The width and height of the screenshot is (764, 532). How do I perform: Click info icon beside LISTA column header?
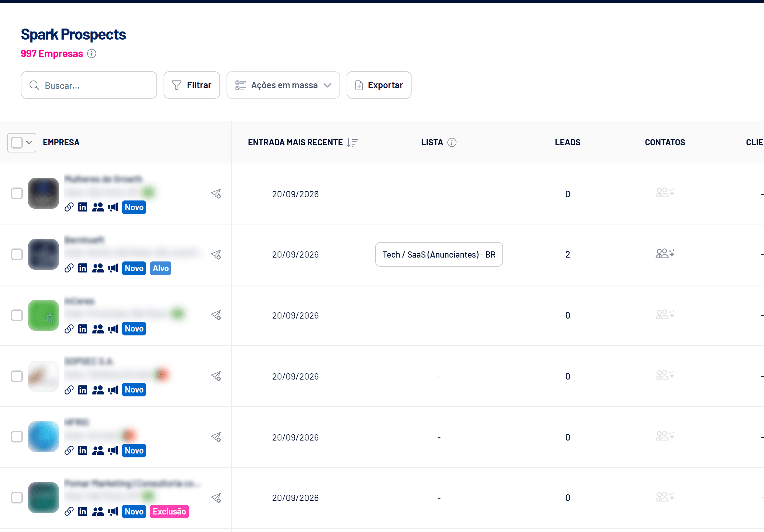451,142
